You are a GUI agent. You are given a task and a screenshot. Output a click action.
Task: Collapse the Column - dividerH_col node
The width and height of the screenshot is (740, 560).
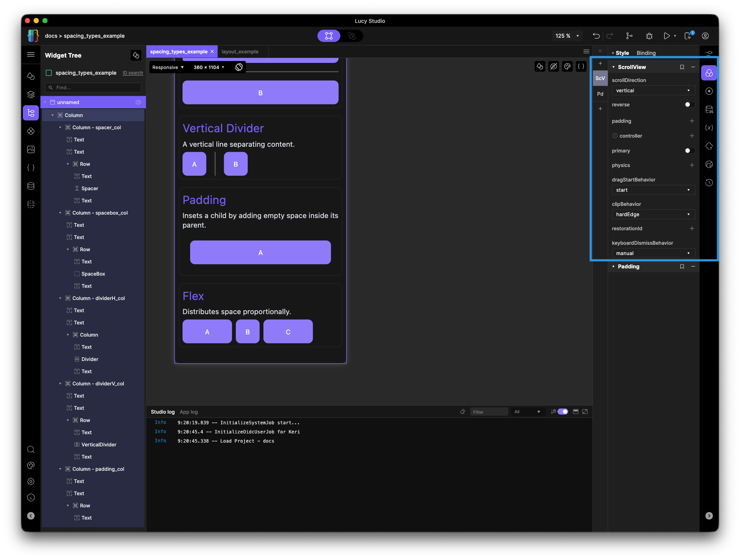coord(60,298)
